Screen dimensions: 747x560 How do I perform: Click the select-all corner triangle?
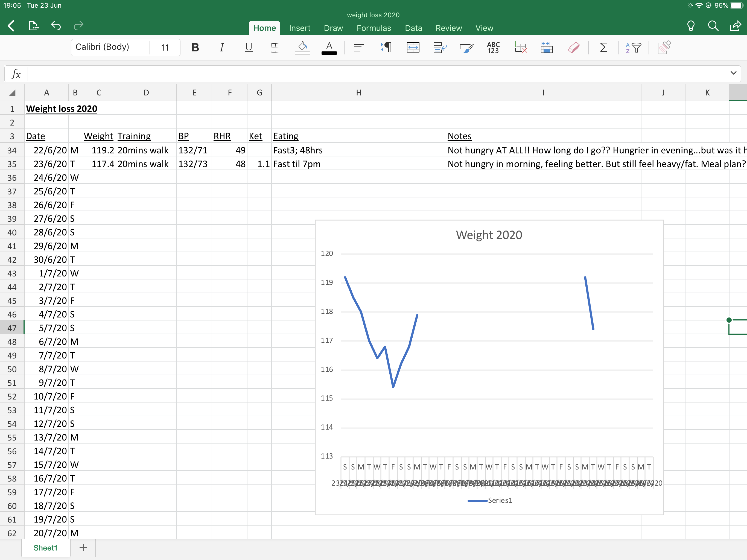12,92
